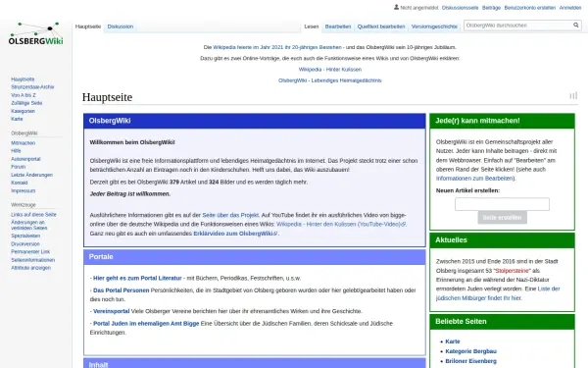Open OlsbergWiki - Lebendiges Heimatgedächtnis link
The width and height of the screenshot is (588, 368).
[330, 80]
